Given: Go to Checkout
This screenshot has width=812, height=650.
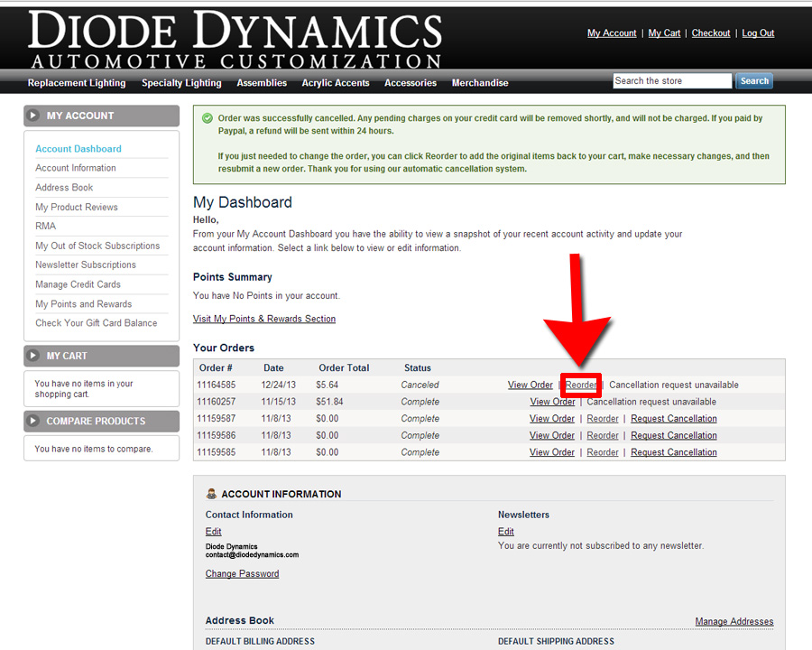Looking at the screenshot, I should click(711, 33).
